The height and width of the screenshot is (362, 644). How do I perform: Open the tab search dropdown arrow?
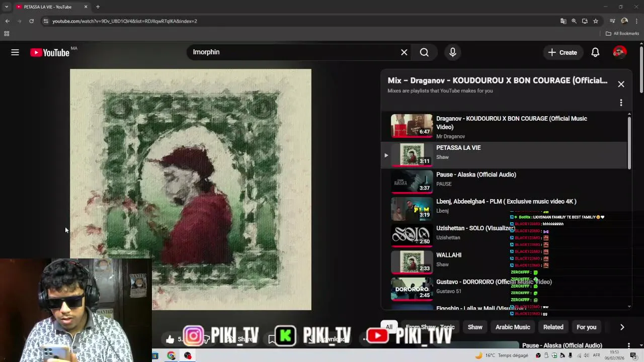tap(7, 7)
